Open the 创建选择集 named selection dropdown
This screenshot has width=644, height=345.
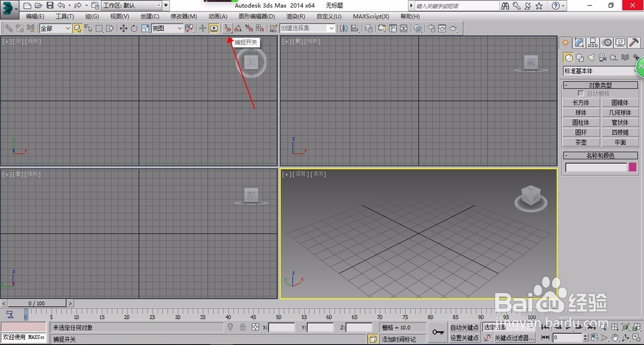(x=308, y=28)
